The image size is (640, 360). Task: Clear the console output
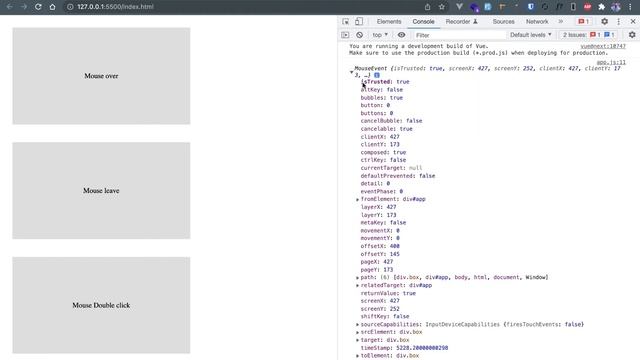[x=359, y=35]
